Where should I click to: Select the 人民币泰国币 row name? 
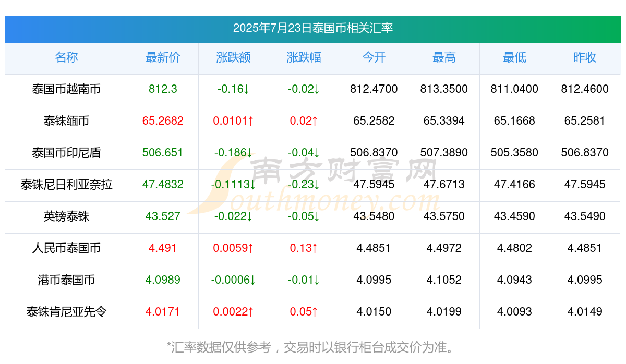tap(66, 248)
